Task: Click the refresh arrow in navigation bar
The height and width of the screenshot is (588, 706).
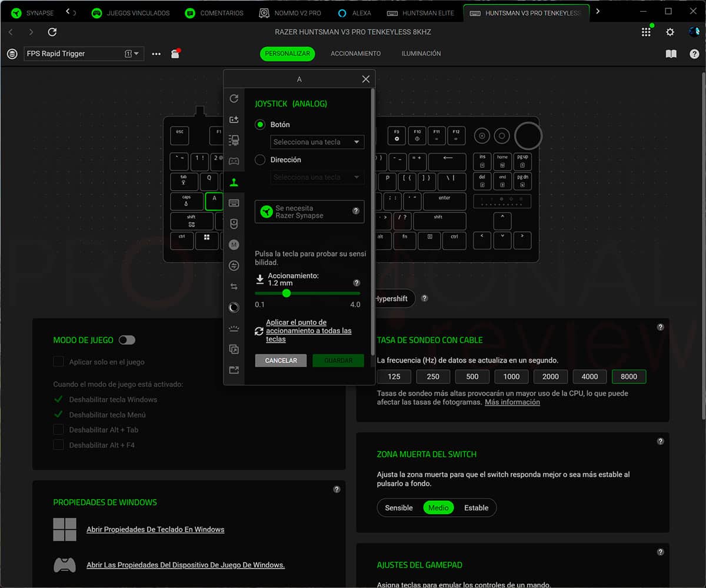Action: (x=52, y=32)
